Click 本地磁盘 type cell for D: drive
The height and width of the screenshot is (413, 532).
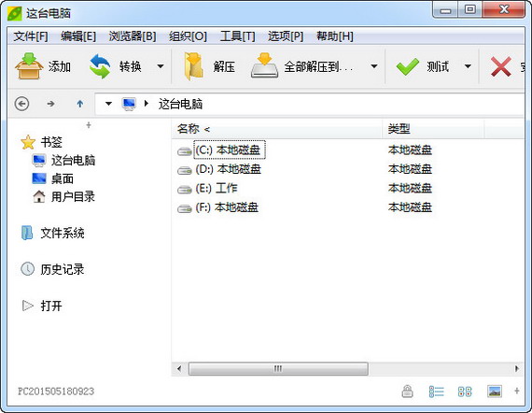[410, 169]
